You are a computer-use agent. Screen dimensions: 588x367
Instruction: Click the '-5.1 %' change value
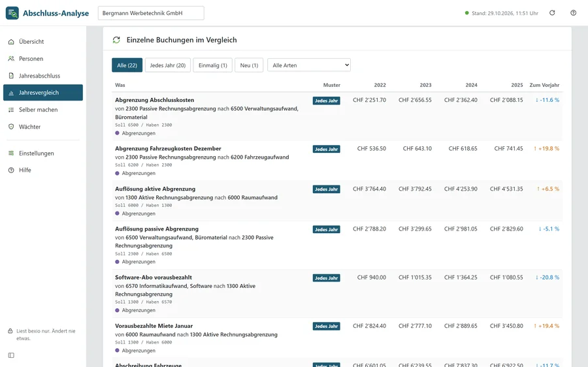(551, 229)
